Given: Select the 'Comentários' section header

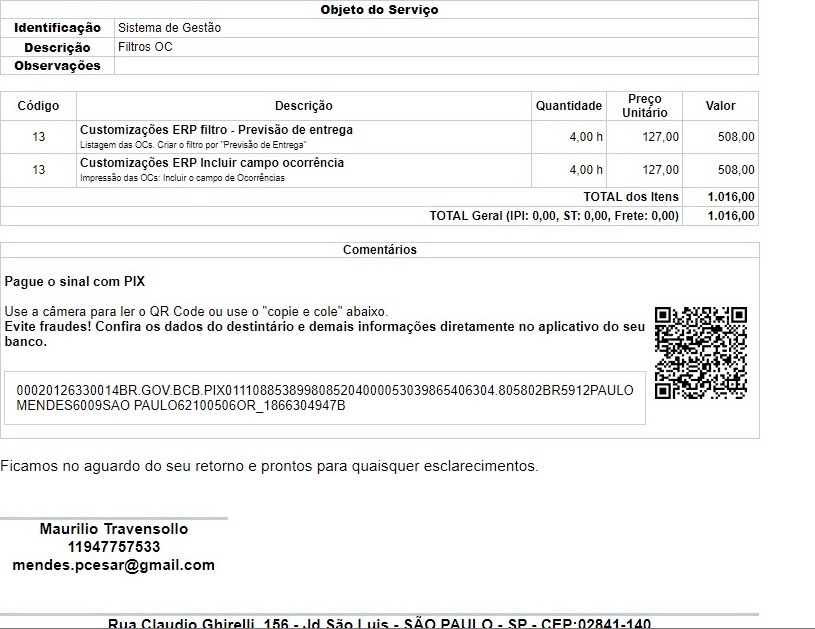Looking at the screenshot, I should pos(379,250).
